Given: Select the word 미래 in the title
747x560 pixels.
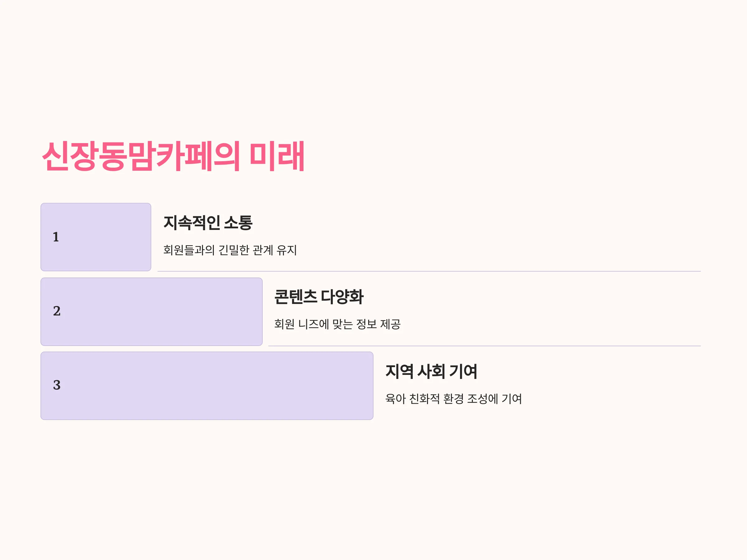Looking at the screenshot, I should coord(277,156).
